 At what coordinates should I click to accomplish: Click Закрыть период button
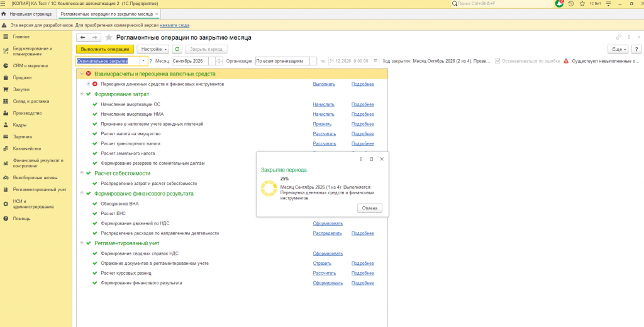coord(206,49)
